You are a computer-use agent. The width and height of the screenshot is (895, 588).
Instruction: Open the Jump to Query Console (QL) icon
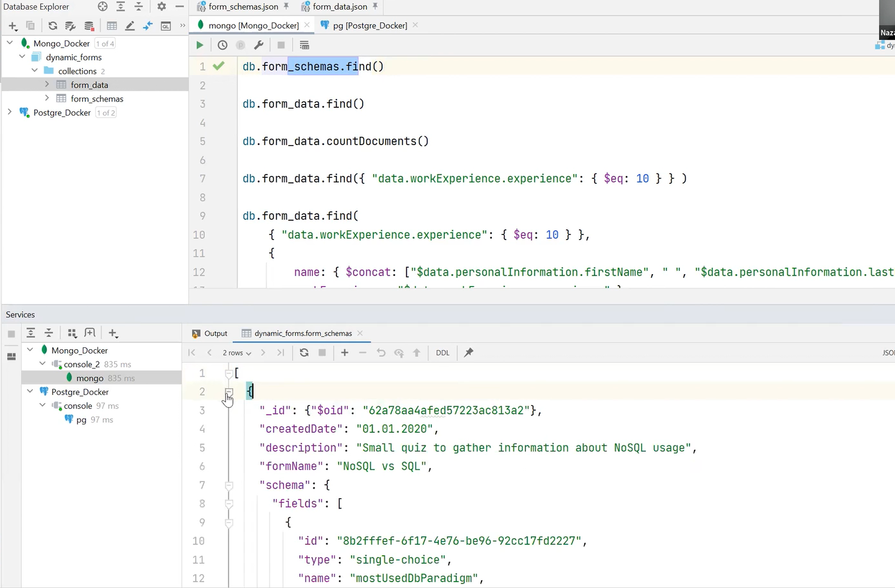tap(166, 26)
